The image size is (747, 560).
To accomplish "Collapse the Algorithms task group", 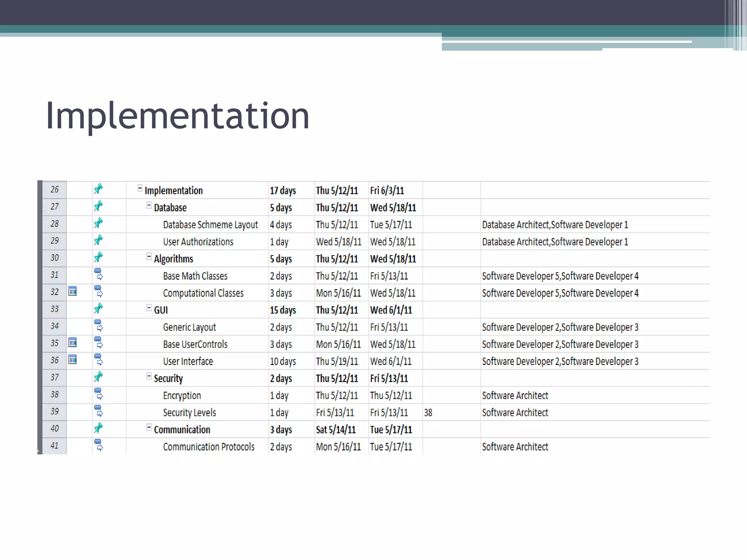I will coord(149,256).
